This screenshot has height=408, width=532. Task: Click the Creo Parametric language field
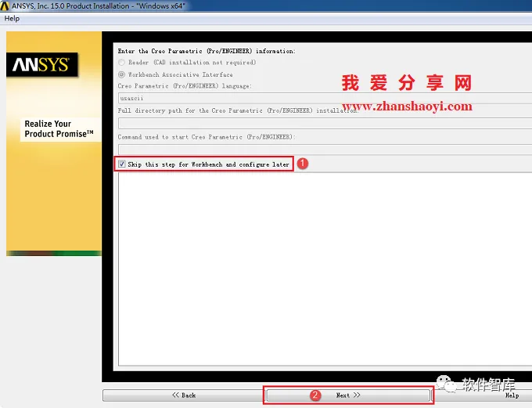coord(325,98)
